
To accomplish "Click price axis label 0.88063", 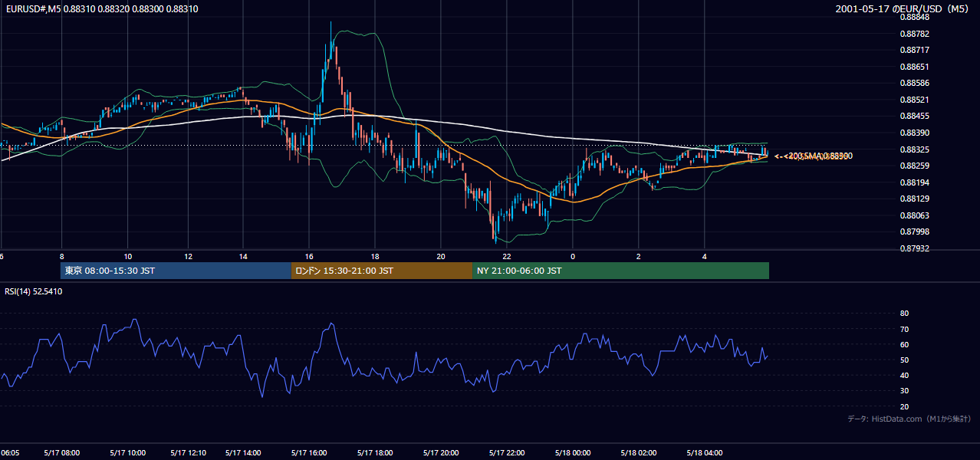I will coord(914,215).
